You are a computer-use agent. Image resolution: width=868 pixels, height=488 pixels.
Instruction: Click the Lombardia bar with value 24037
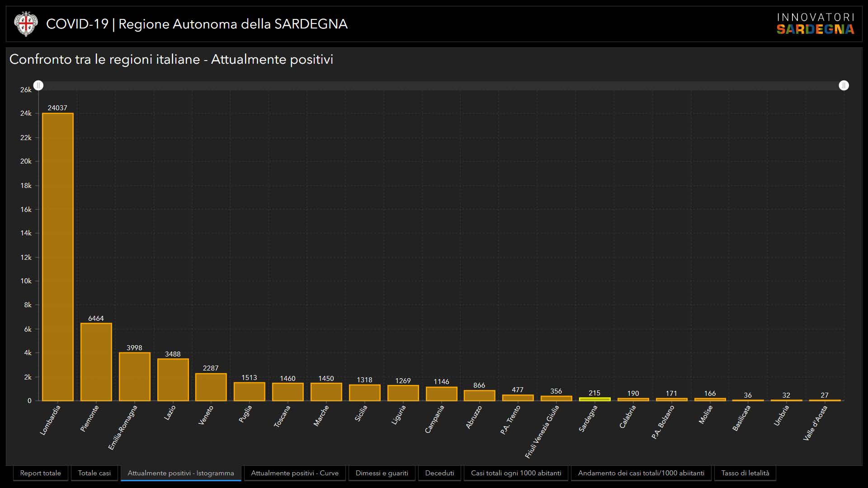[58, 257]
